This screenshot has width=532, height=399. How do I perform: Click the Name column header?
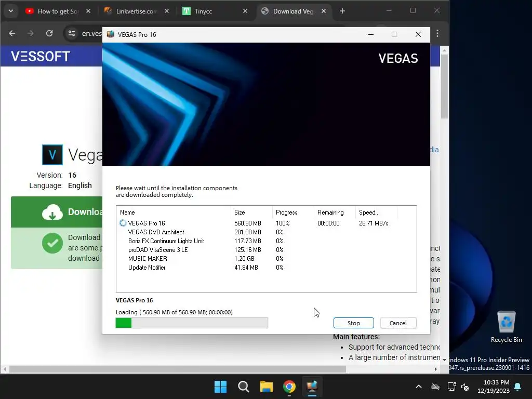click(174, 212)
